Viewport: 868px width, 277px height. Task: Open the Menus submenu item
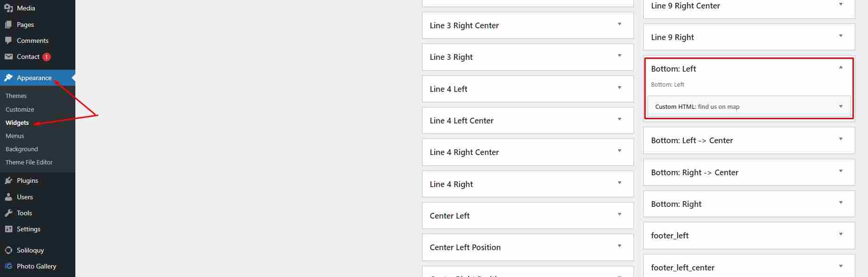click(x=15, y=136)
